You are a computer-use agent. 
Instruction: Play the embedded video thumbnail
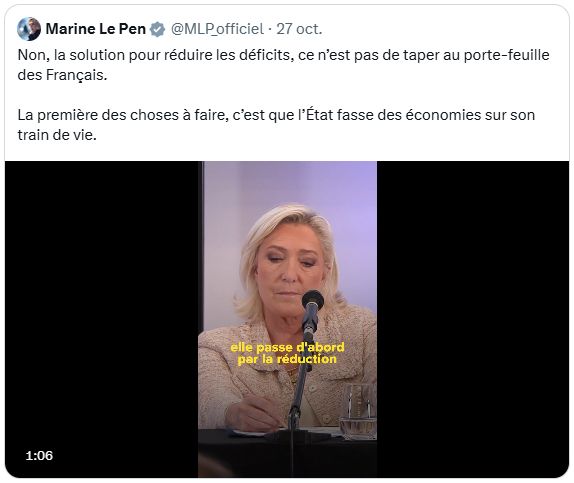point(287,319)
